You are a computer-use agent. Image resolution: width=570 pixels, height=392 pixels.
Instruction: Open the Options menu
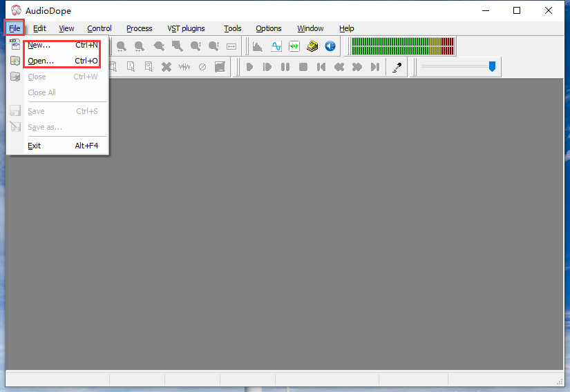(268, 28)
